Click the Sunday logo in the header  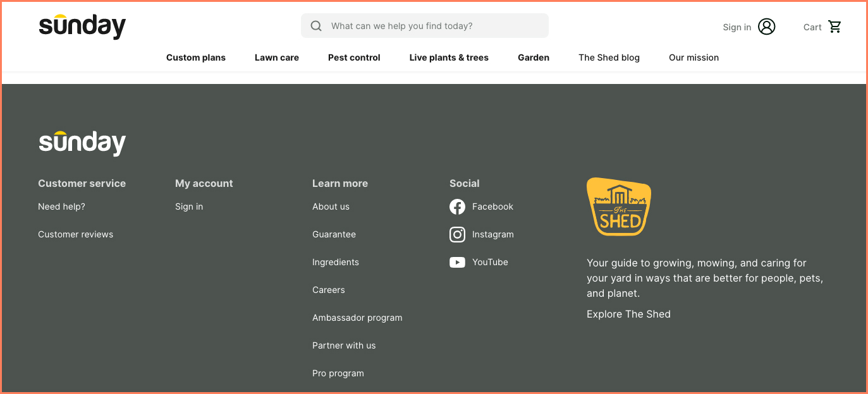(x=82, y=27)
